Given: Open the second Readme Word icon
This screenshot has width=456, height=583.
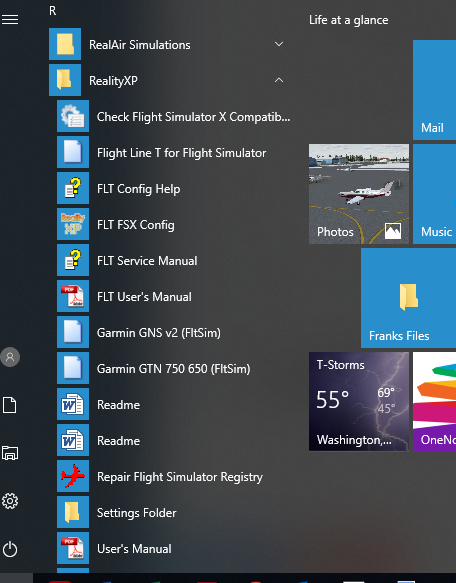Looking at the screenshot, I should pyautogui.click(x=73, y=440).
